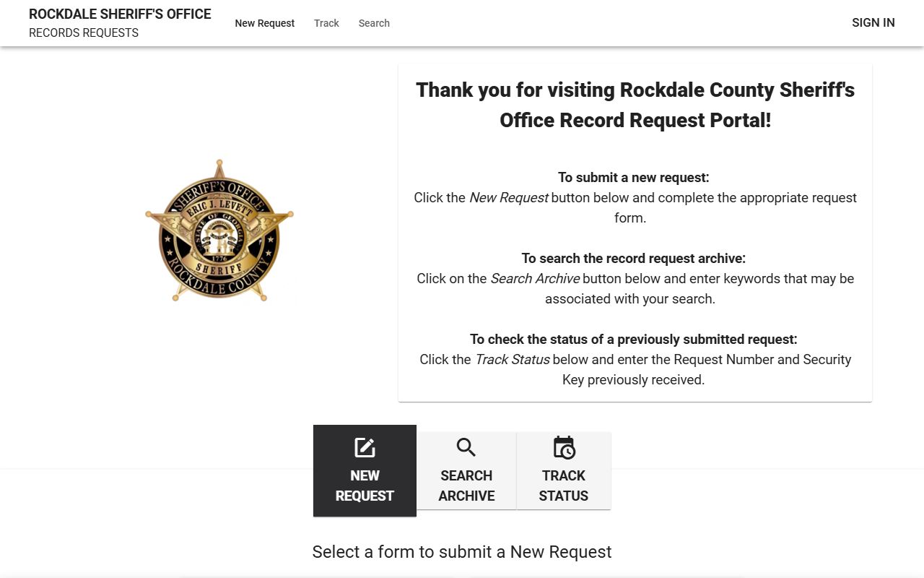The image size is (924, 578).
Task: Click 'Select a form to submit a New Request'
Action: pos(462,552)
